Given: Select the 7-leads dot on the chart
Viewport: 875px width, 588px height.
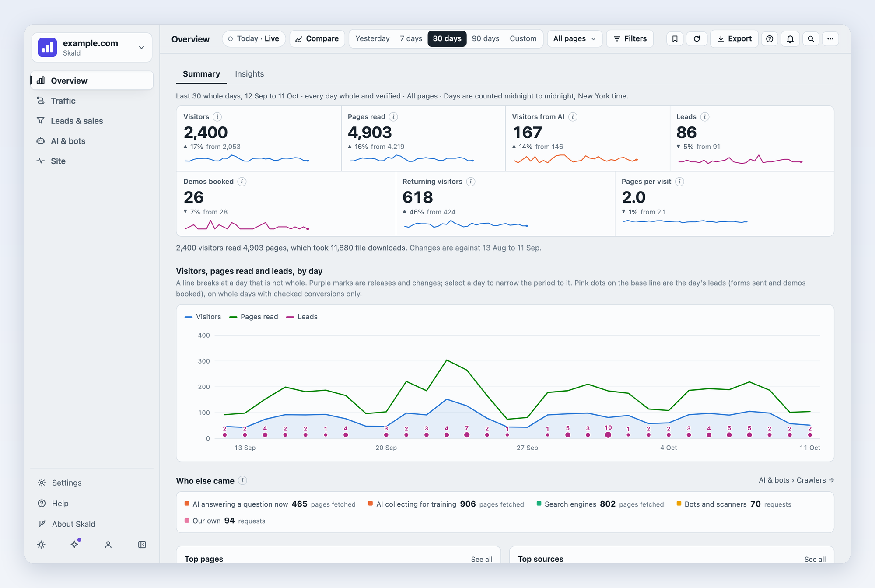Looking at the screenshot, I should 467,434.
